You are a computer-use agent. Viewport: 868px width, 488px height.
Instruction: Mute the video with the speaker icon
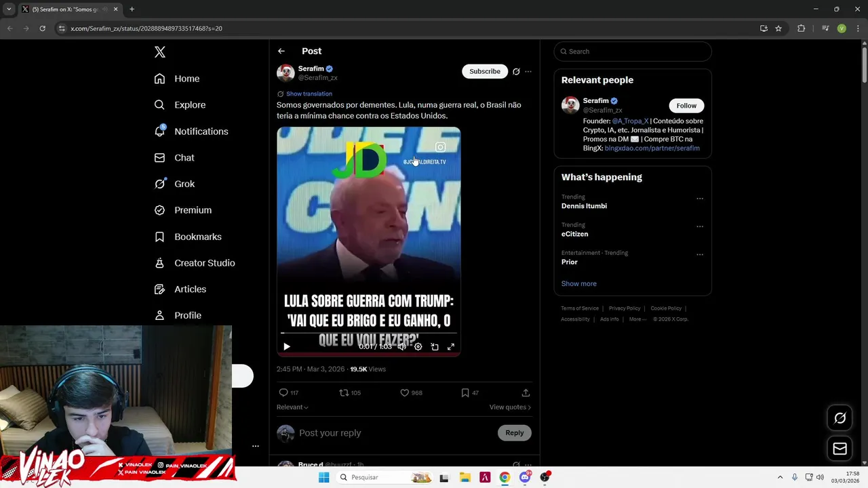pyautogui.click(x=401, y=346)
